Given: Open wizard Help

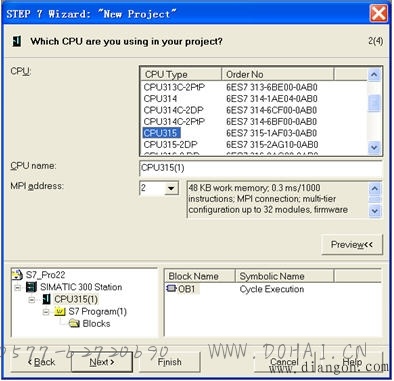Looking at the screenshot, I should click(352, 362).
